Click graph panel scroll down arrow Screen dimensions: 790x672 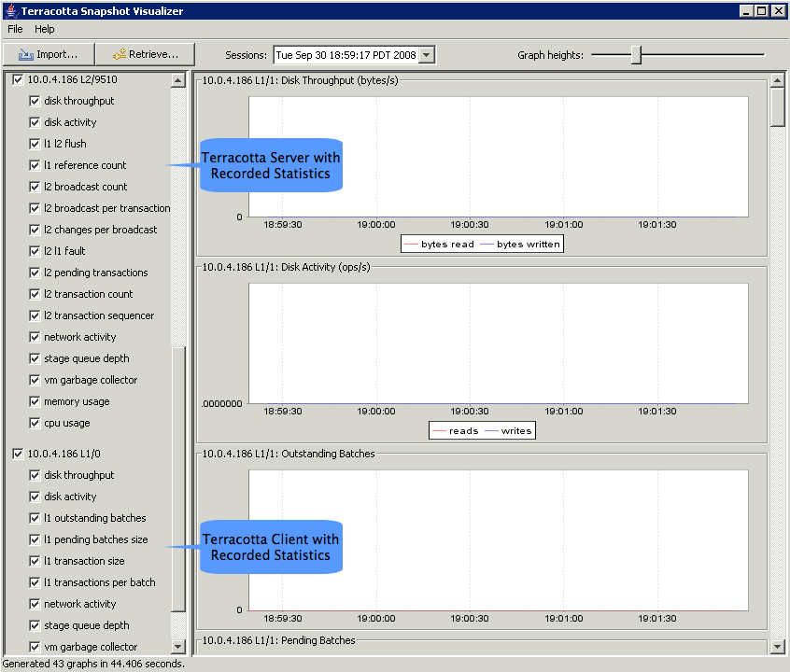pos(778,646)
